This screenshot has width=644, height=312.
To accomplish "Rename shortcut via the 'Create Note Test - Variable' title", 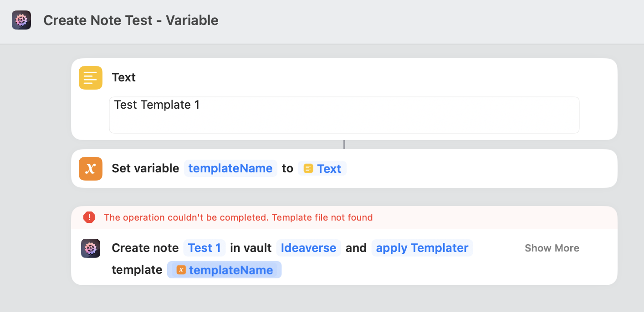I will pos(131,20).
